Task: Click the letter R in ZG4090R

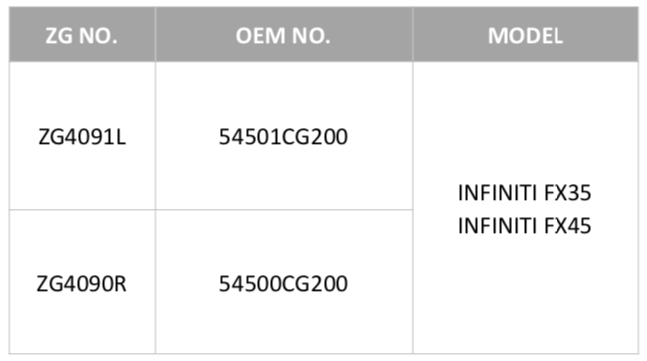Action: click(120, 283)
